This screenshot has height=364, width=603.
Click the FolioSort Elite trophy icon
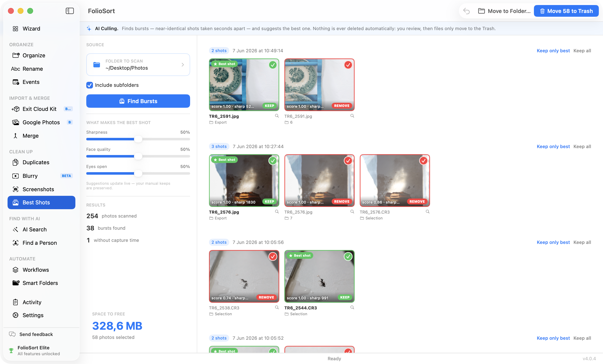[11, 350]
